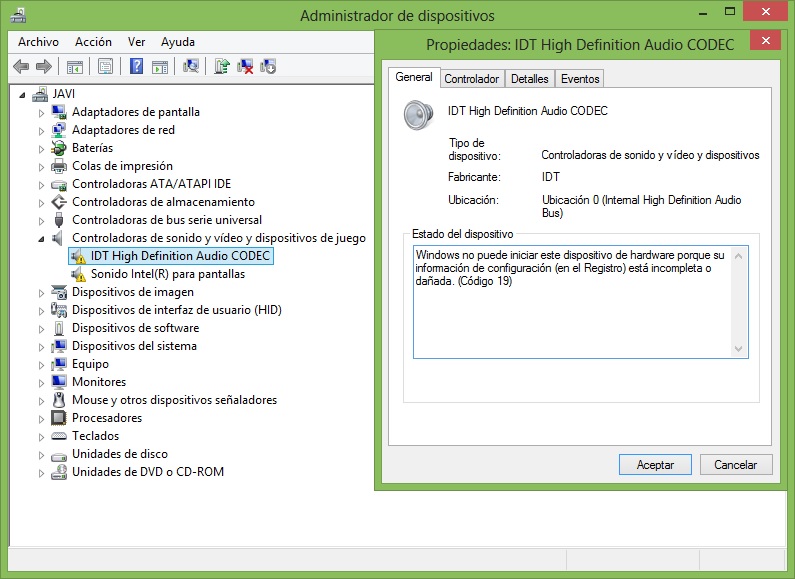Click the JAVI computer icon
The height and width of the screenshot is (579, 795).
click(40, 94)
